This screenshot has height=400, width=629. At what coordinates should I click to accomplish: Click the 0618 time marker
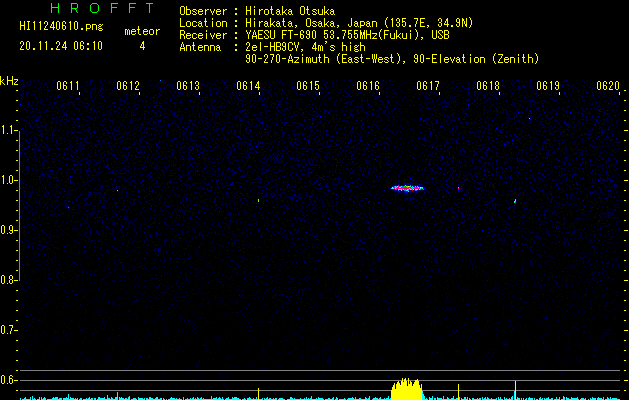click(488, 86)
